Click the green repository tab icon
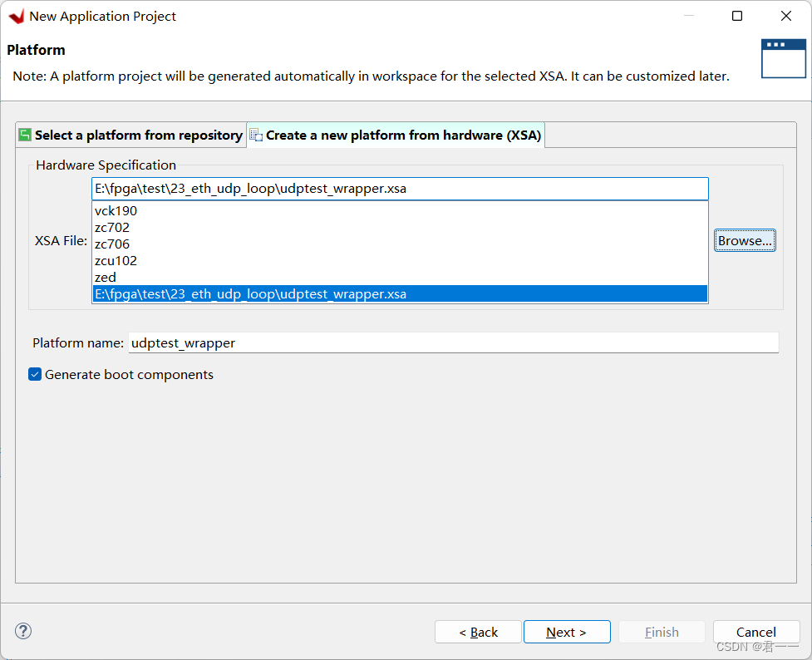The image size is (812, 660). pyautogui.click(x=25, y=135)
